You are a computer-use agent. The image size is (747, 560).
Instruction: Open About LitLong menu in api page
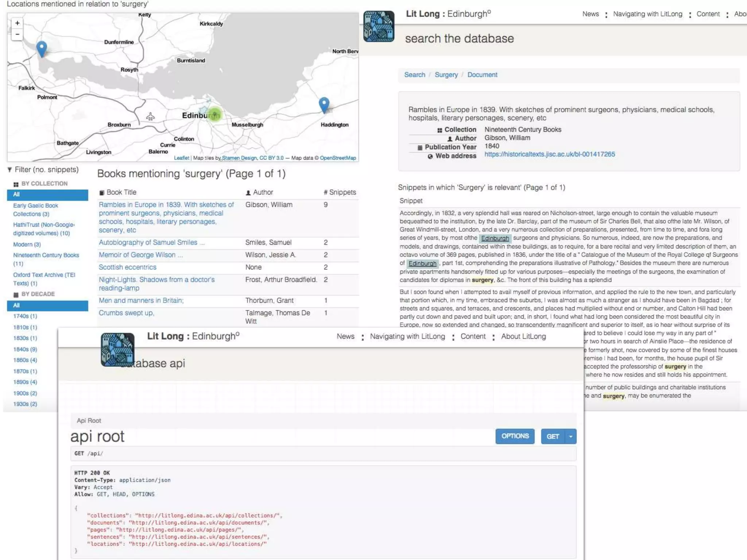click(523, 337)
